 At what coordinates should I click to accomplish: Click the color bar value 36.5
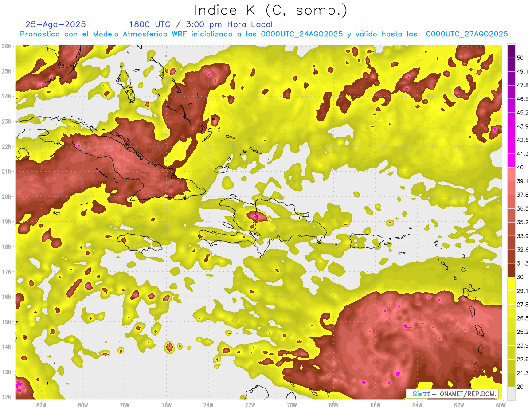pos(523,209)
